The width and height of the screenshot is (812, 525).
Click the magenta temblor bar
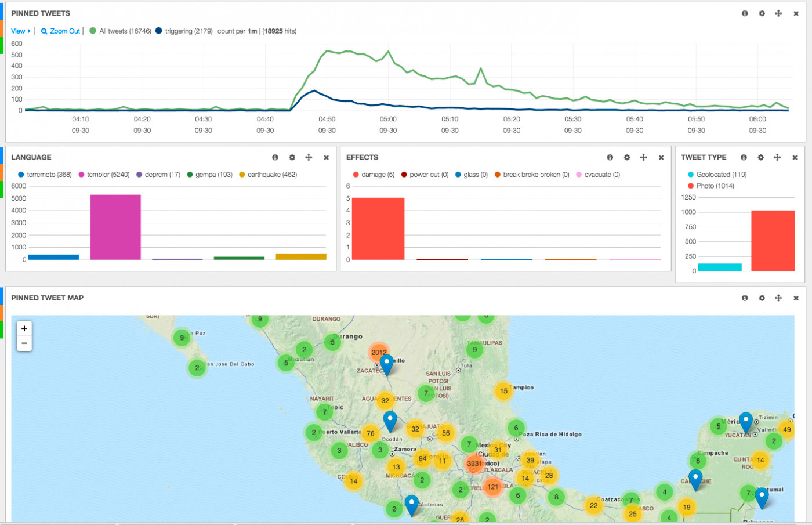pyautogui.click(x=115, y=227)
